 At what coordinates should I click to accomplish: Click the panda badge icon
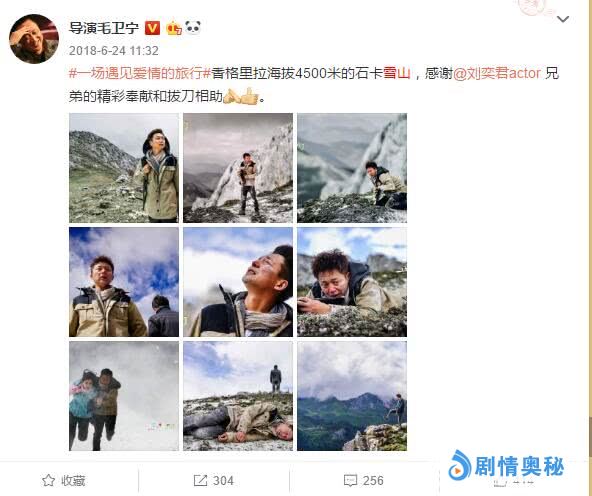pyautogui.click(x=193, y=27)
